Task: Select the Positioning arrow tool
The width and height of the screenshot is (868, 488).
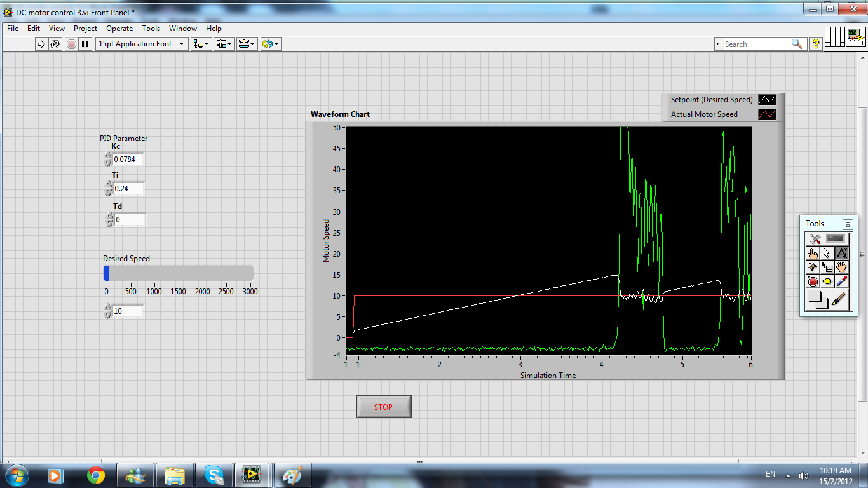Action: click(x=827, y=253)
